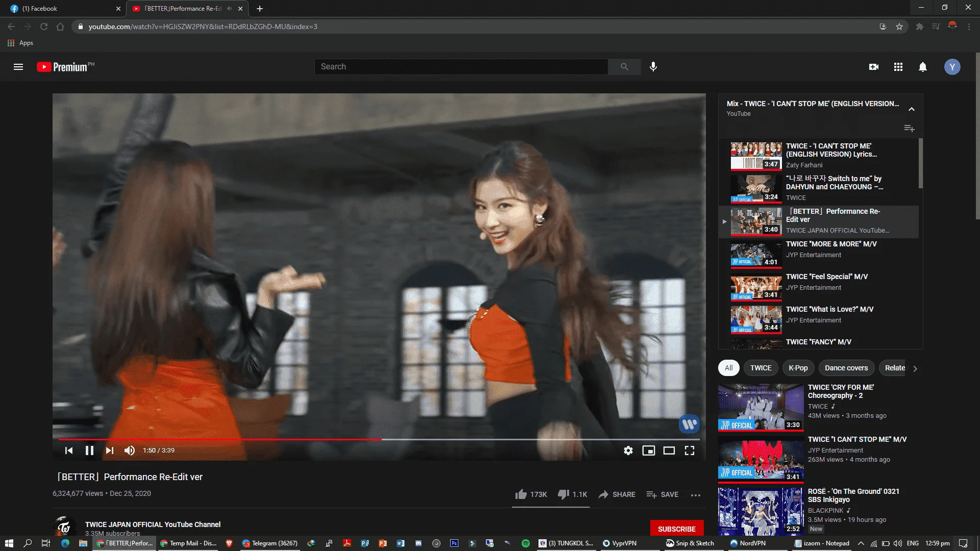Open browser extensions puzzle icon
Image resolution: width=980 pixels, height=551 pixels.
920,27
